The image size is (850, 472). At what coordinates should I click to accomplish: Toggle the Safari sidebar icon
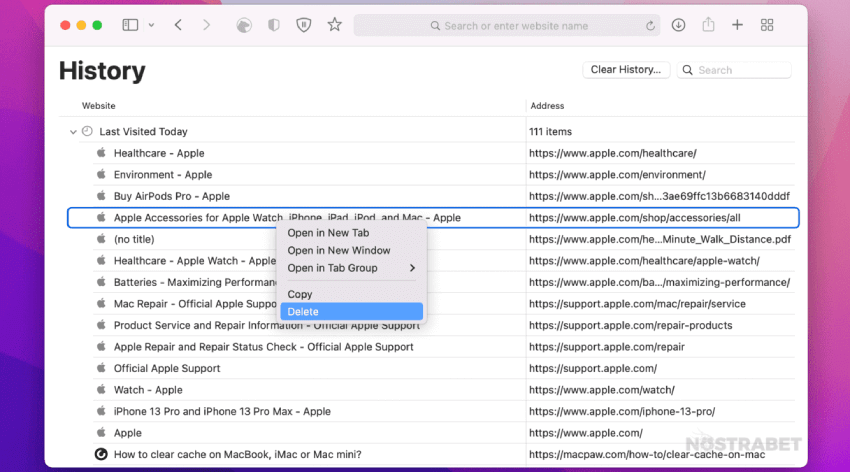130,25
